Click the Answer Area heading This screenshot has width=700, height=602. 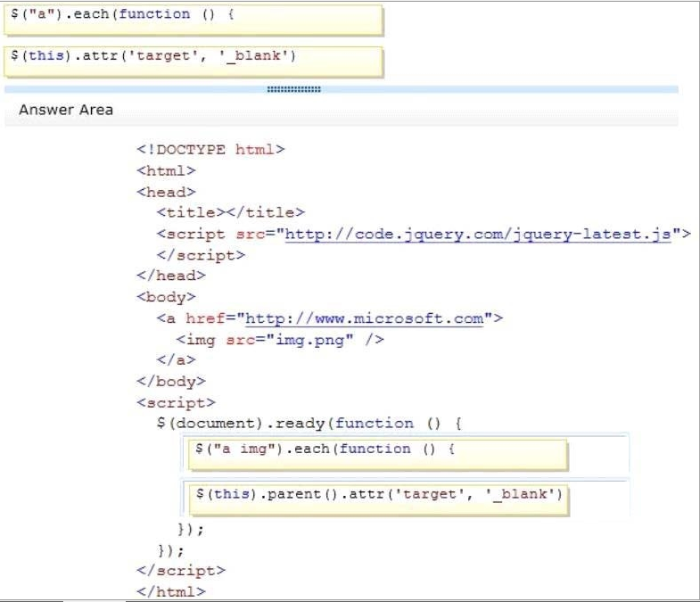(66, 110)
